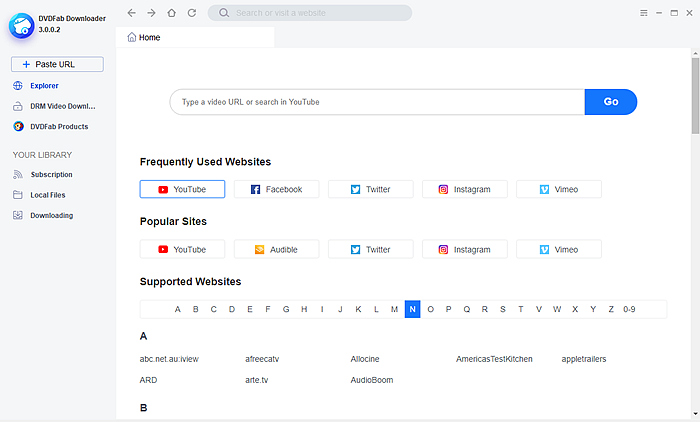Click YouTube icon under Frequently Used Websites
This screenshot has height=422, width=700.
click(x=163, y=189)
